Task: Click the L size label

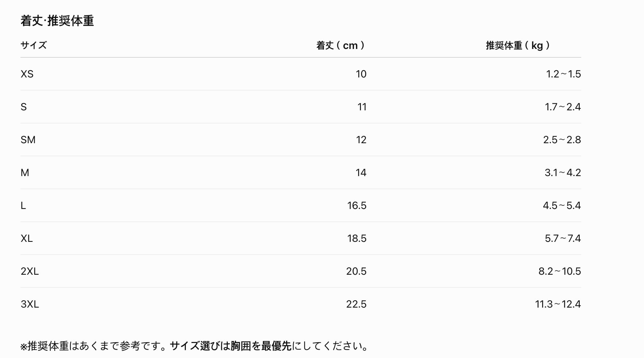Action: click(23, 205)
